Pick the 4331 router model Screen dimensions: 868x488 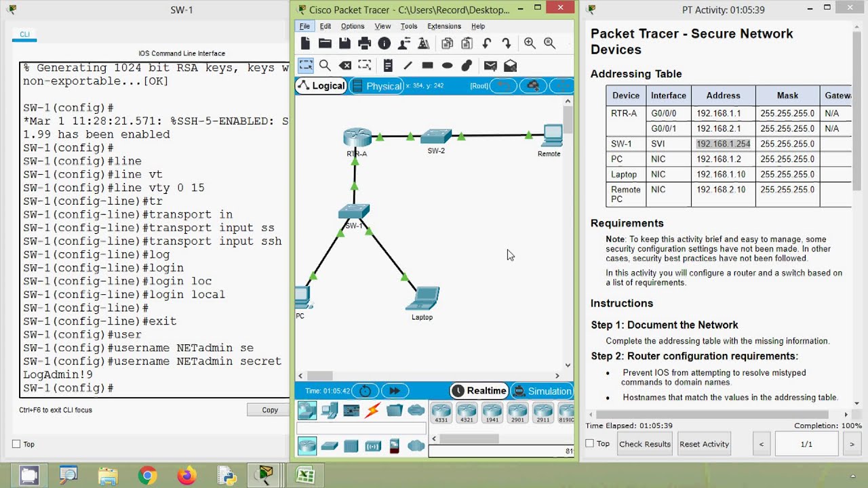point(441,413)
